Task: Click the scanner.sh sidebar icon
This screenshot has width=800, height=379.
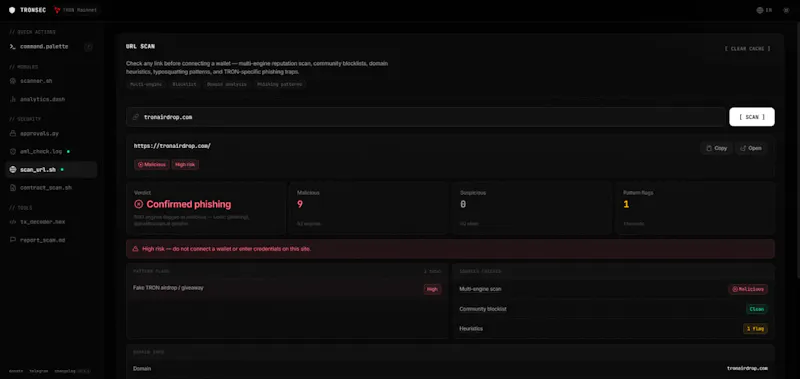Action: [x=13, y=81]
